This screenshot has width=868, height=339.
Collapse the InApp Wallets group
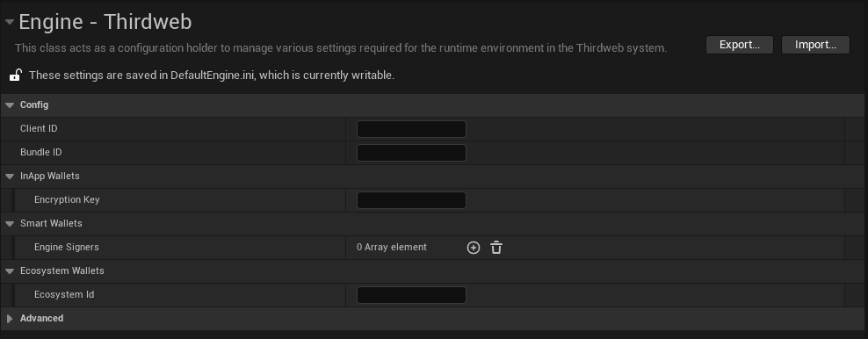[10, 177]
